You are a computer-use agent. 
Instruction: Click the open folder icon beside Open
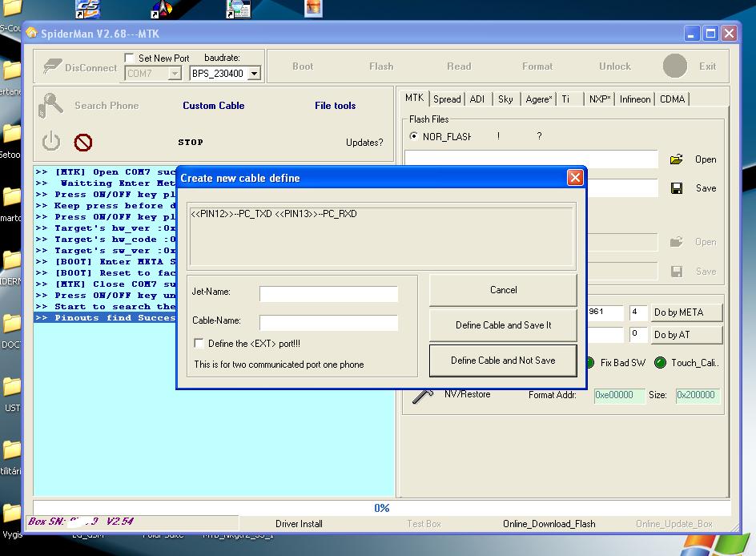(x=677, y=159)
